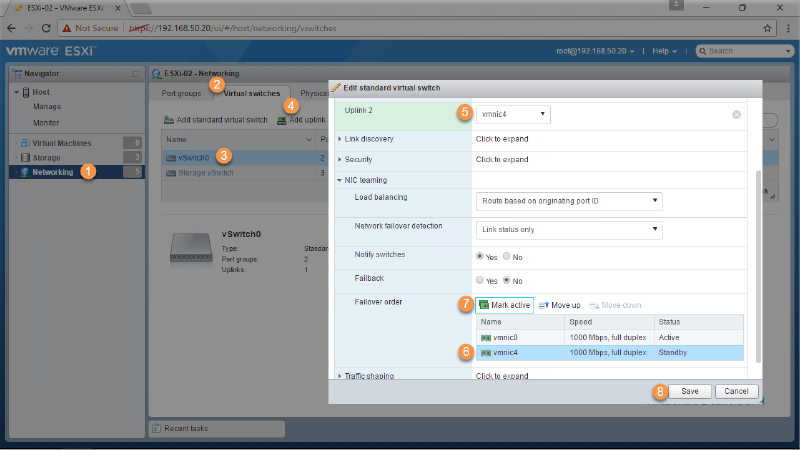Click the Host icon in Navigator
Image resolution: width=800 pixels, height=450 pixels.
26,92
